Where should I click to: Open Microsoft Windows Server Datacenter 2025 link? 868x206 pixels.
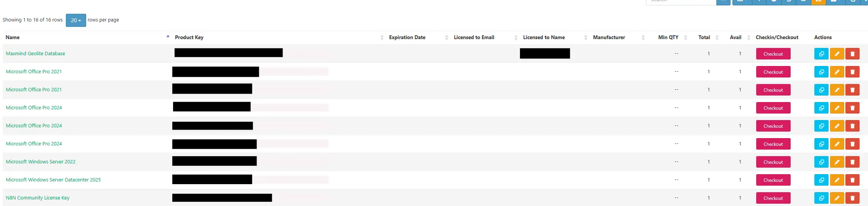[x=53, y=180]
